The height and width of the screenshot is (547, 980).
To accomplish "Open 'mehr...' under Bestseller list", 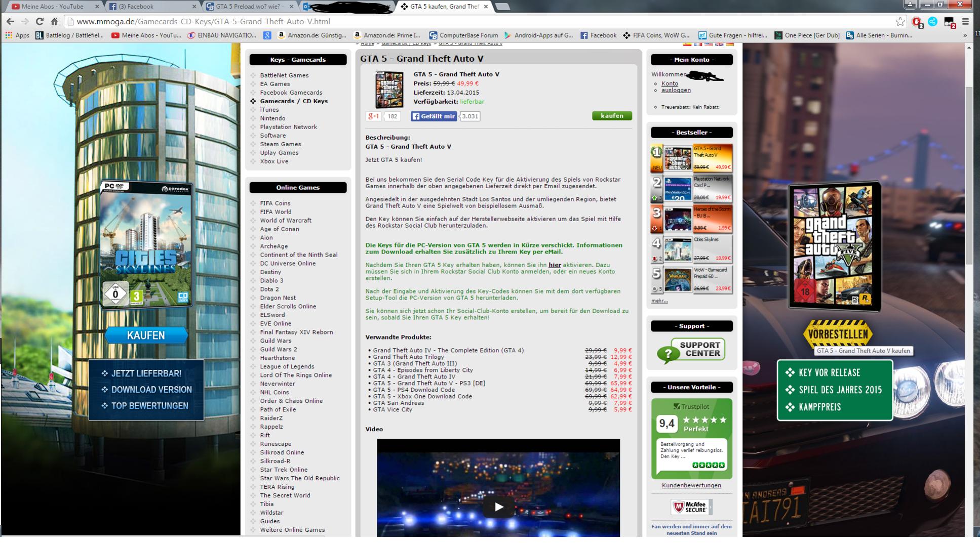I will [x=659, y=301].
